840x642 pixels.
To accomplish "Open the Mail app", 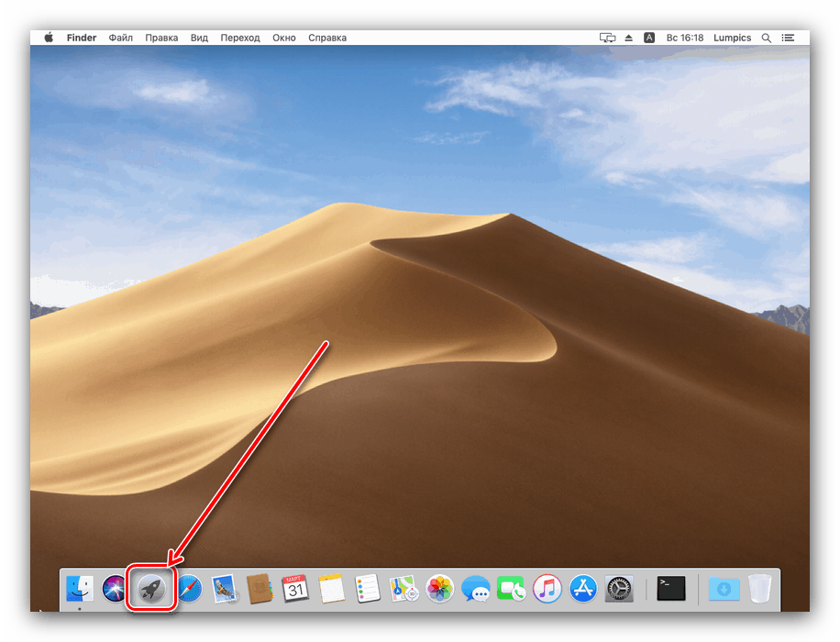I will coord(225,589).
